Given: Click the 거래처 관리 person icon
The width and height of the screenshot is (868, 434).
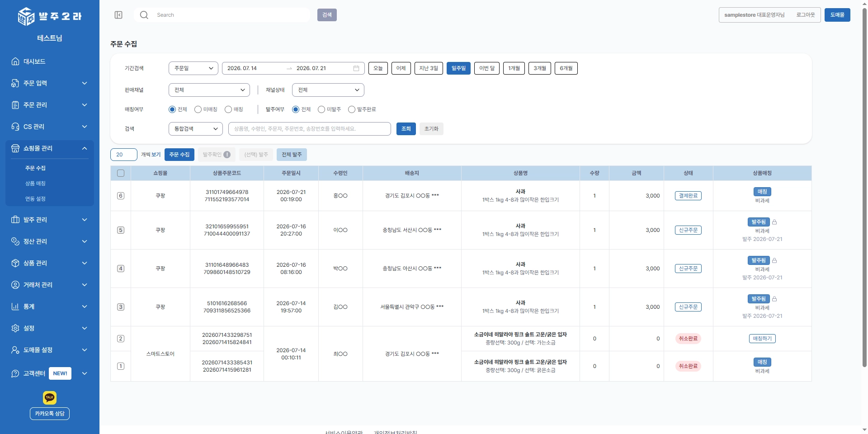Looking at the screenshot, I should point(15,285).
